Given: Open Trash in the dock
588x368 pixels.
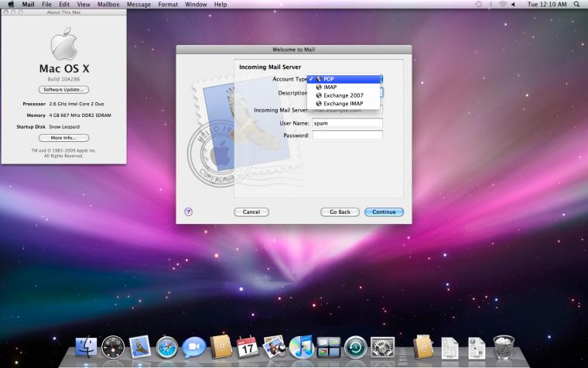Looking at the screenshot, I should (x=503, y=347).
